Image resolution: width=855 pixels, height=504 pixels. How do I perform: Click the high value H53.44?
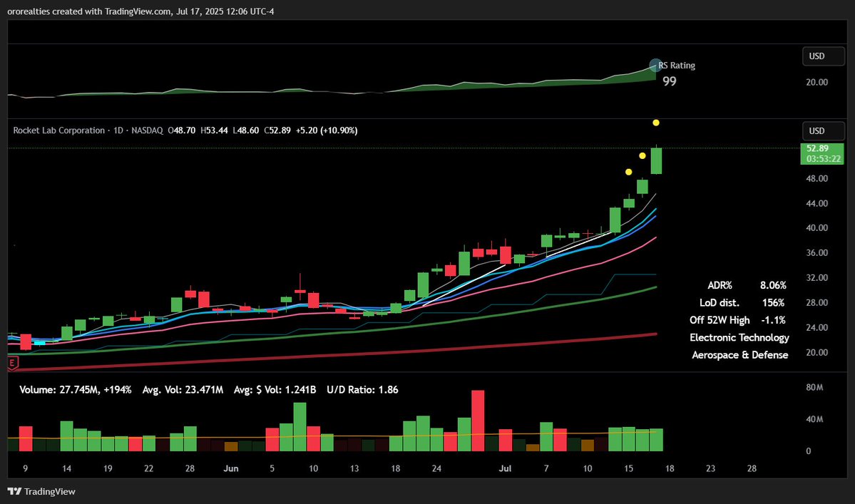pyautogui.click(x=215, y=130)
